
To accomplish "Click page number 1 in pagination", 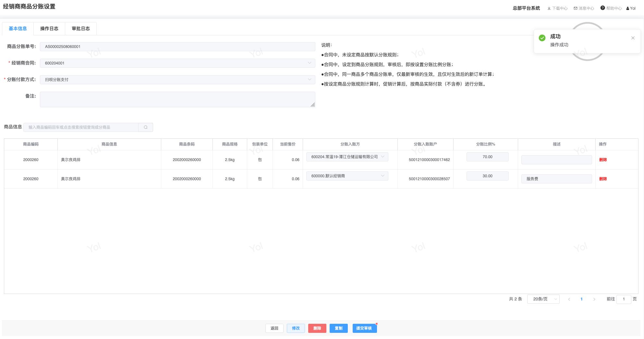I will coord(581,299).
